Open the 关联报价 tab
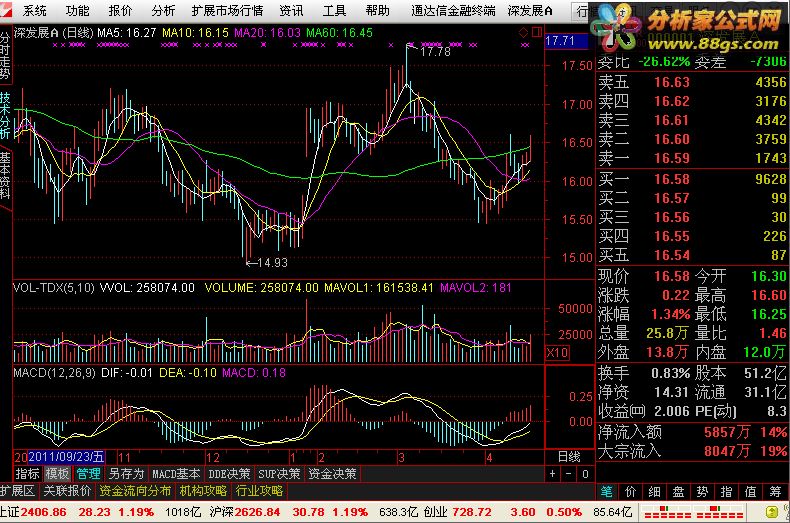 67,491
